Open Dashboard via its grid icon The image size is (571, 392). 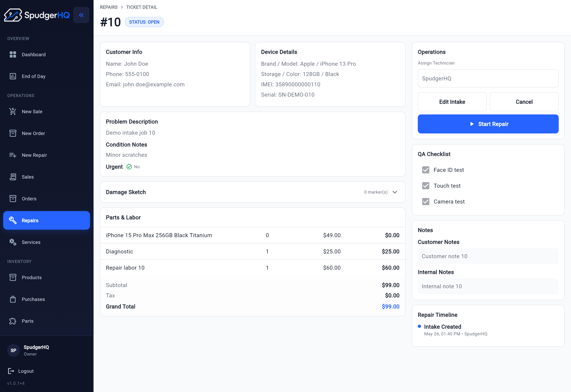[x=13, y=54]
